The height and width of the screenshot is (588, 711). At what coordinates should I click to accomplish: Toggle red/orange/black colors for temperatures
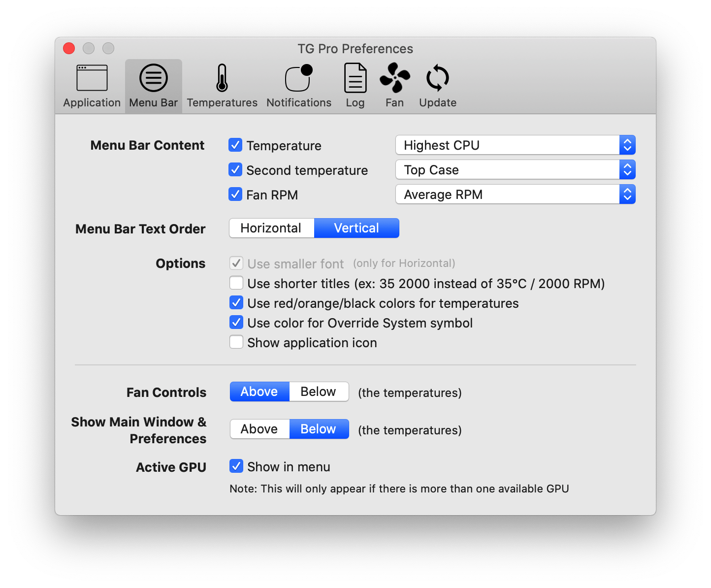(x=236, y=303)
